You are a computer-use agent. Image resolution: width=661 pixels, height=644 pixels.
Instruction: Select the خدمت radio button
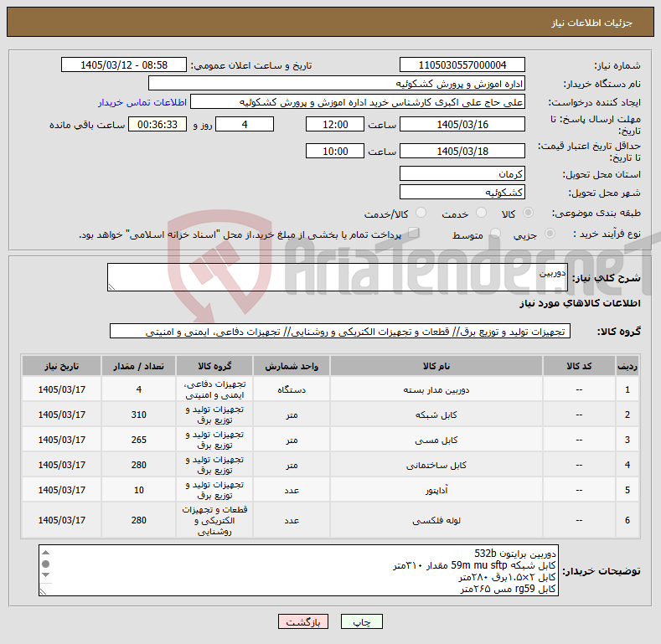[481, 213]
